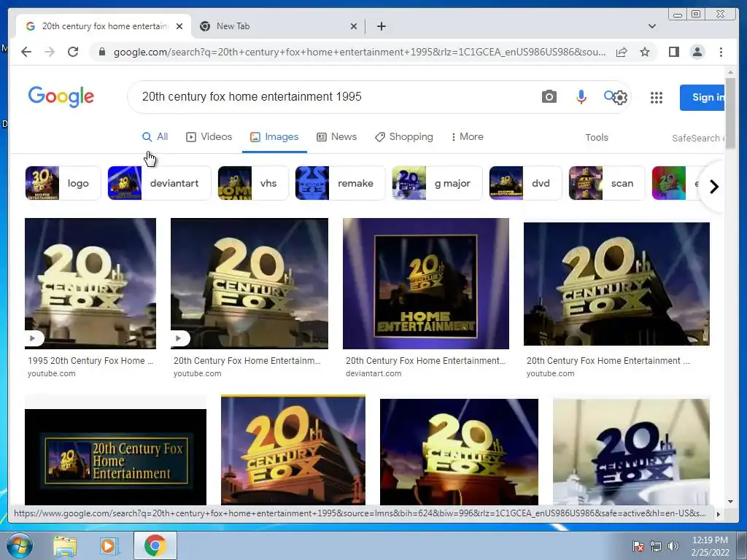Search by image with camera icon

[549, 97]
